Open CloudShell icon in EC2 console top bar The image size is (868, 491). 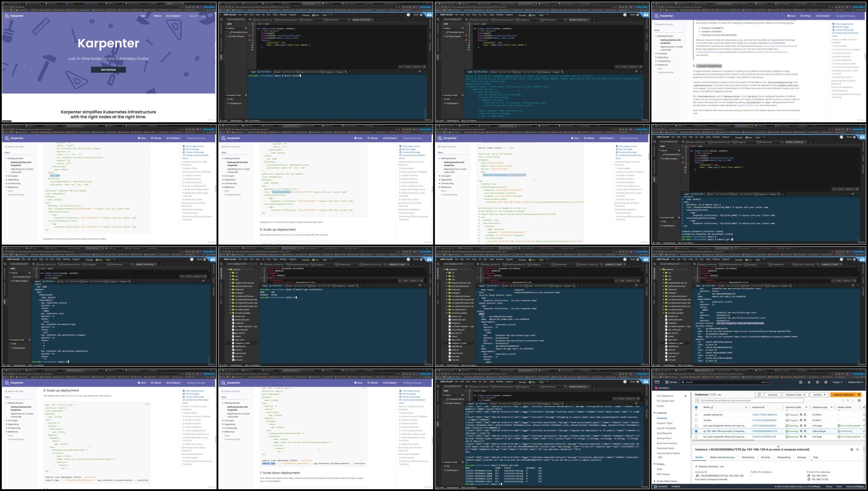[801, 382]
